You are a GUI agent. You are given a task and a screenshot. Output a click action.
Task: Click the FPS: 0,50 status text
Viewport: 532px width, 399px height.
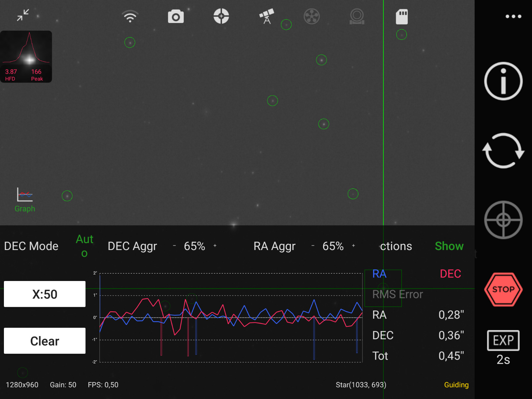point(103,385)
